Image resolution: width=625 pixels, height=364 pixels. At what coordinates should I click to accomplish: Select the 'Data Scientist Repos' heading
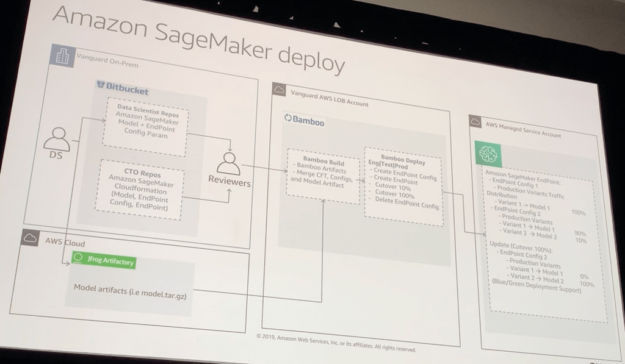point(148,110)
